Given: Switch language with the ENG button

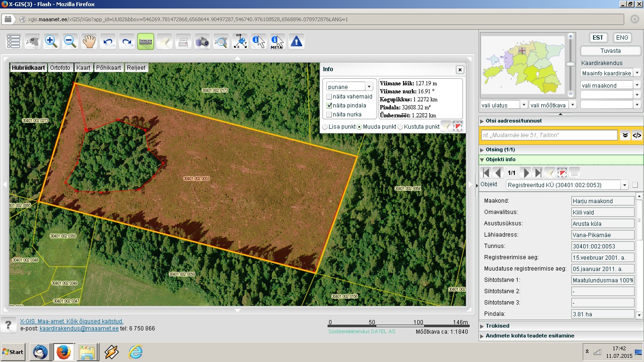Looking at the screenshot, I should [x=622, y=38].
